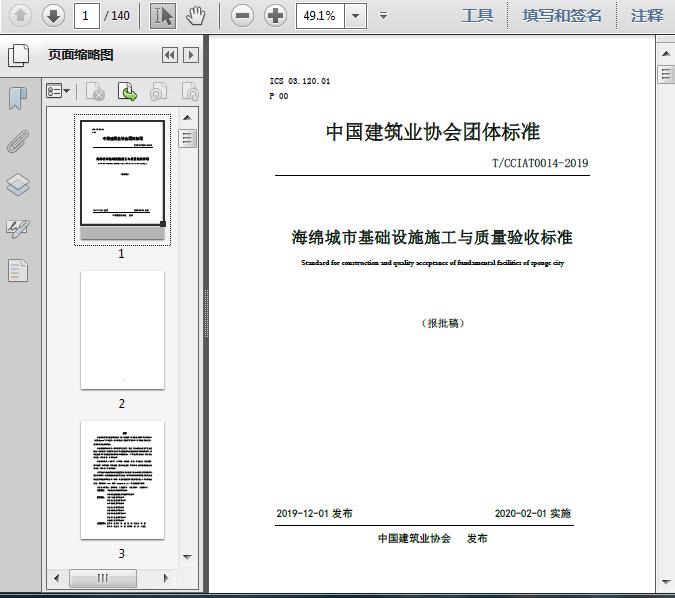Open the zoom percentage dropdown
The height and width of the screenshot is (598, 675).
(x=357, y=16)
